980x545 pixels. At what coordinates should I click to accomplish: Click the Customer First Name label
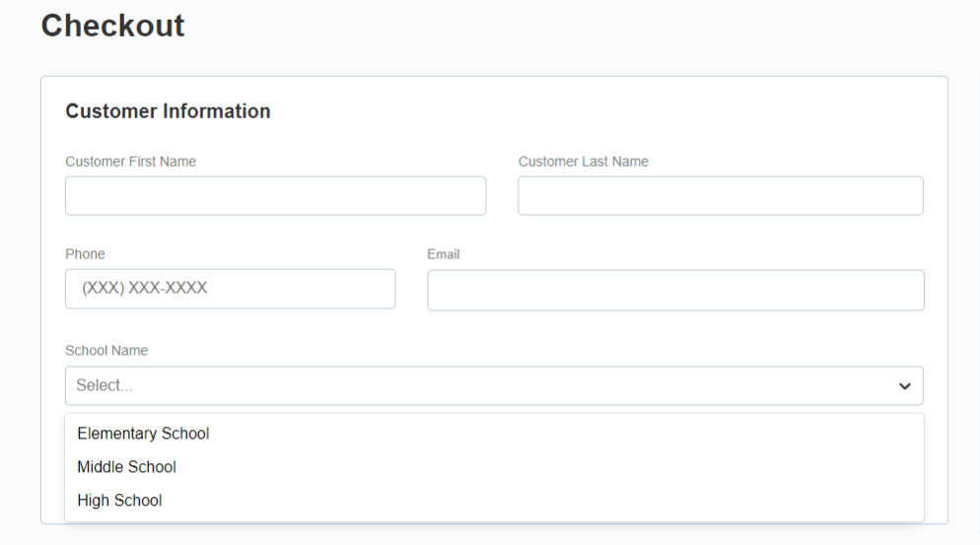(130, 162)
